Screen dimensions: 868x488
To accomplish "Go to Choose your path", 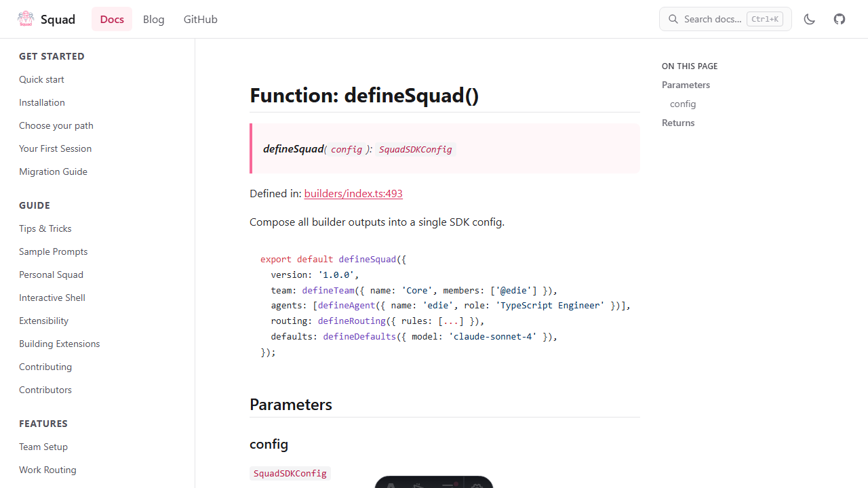I will pos(56,125).
